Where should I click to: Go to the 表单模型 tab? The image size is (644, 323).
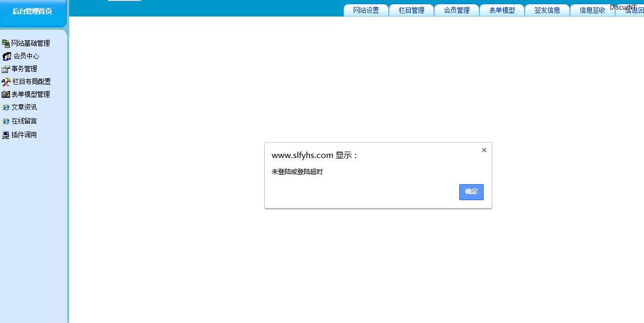pyautogui.click(x=502, y=10)
